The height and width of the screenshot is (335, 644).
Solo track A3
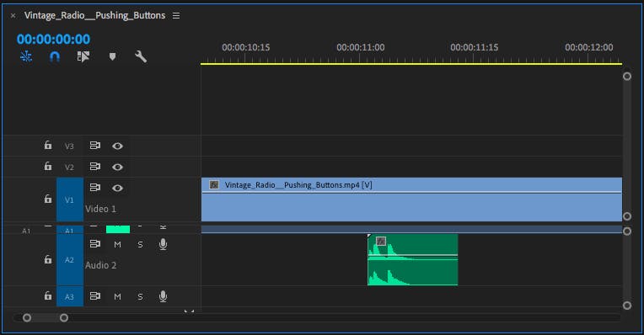tap(140, 296)
